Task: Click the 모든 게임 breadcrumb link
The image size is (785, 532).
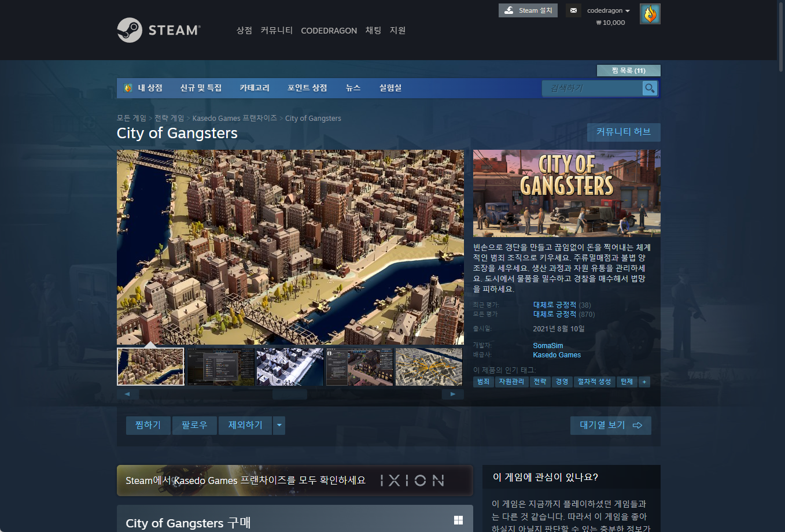Action: coord(131,118)
